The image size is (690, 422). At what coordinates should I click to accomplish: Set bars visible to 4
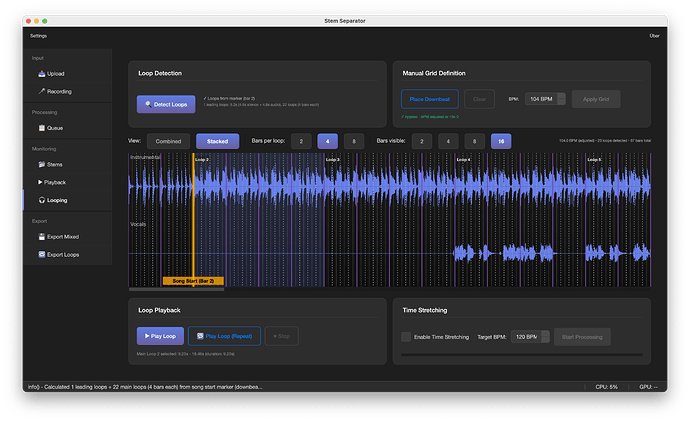(449, 142)
